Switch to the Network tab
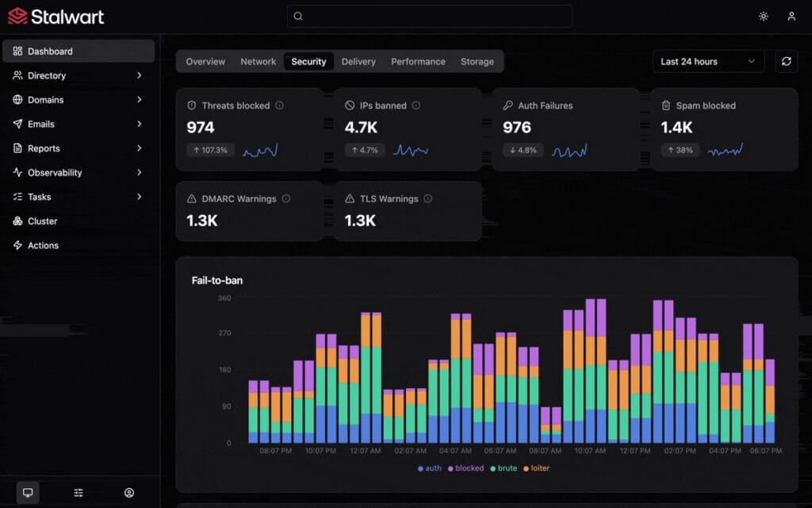Screen dimensions: 812x508 [258, 61]
